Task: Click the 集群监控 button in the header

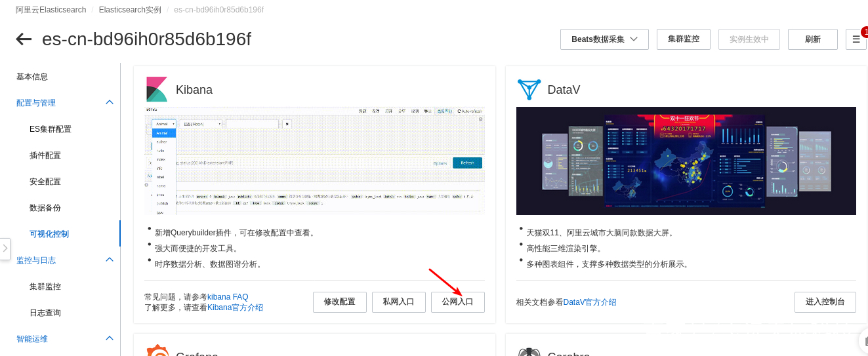Action: (x=684, y=39)
